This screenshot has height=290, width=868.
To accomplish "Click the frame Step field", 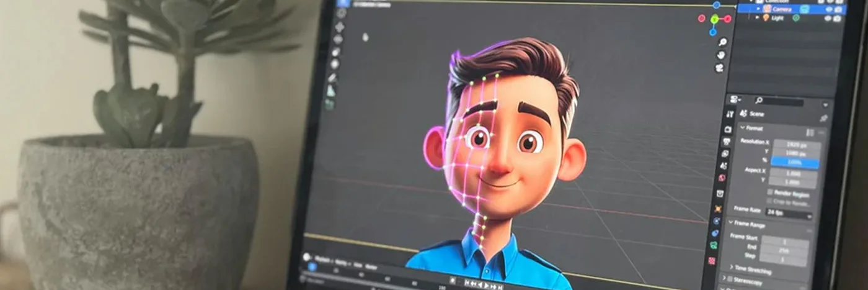I will (783, 259).
